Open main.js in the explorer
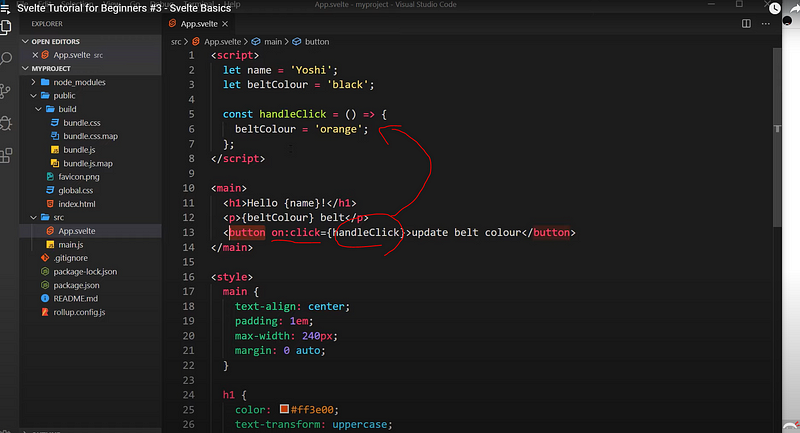The height and width of the screenshot is (433, 800). click(x=70, y=244)
